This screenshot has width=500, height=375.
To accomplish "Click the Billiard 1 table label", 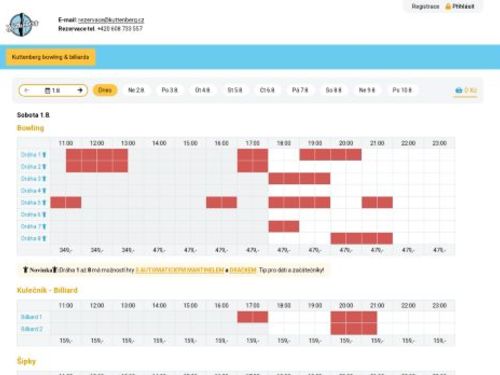I will coord(31,317).
